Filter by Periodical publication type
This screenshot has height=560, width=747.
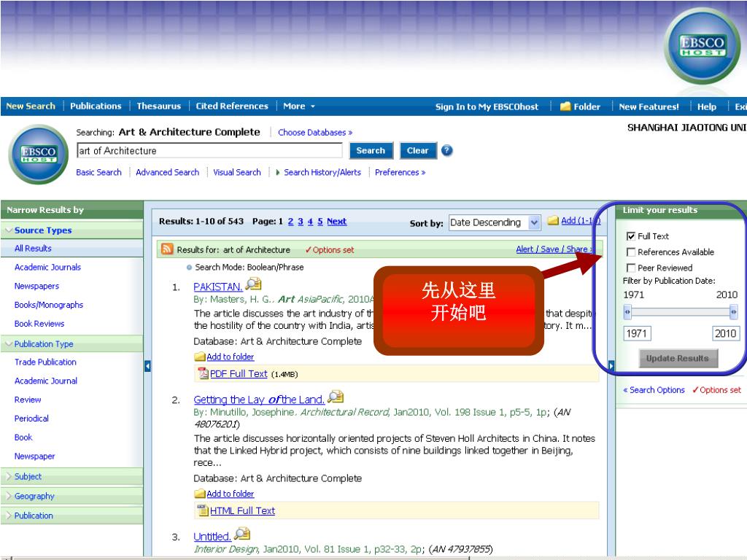coord(31,419)
